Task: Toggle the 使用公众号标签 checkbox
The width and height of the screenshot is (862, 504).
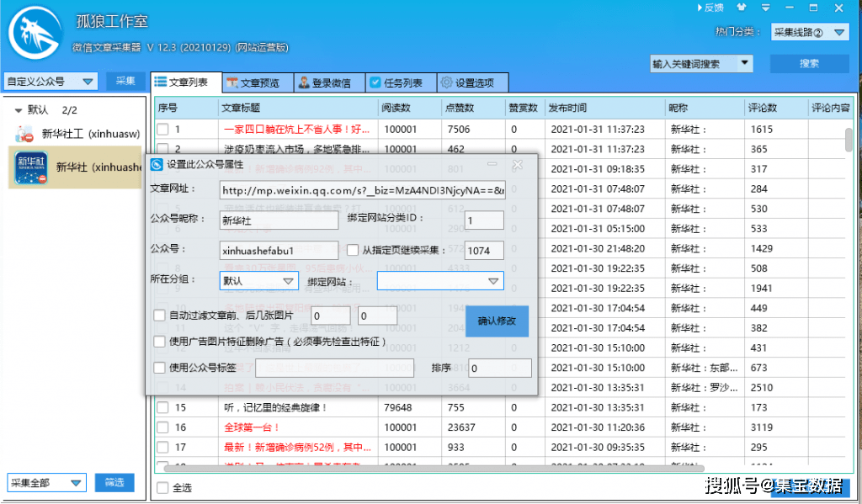Action: point(160,368)
